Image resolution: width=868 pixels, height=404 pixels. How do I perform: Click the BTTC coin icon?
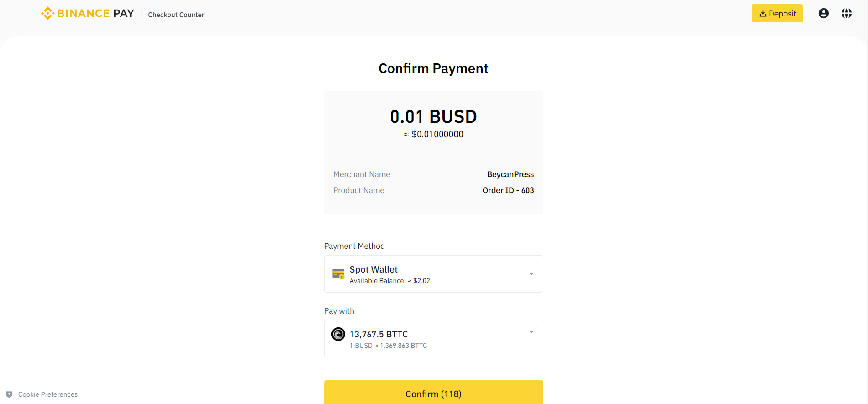[338, 334]
